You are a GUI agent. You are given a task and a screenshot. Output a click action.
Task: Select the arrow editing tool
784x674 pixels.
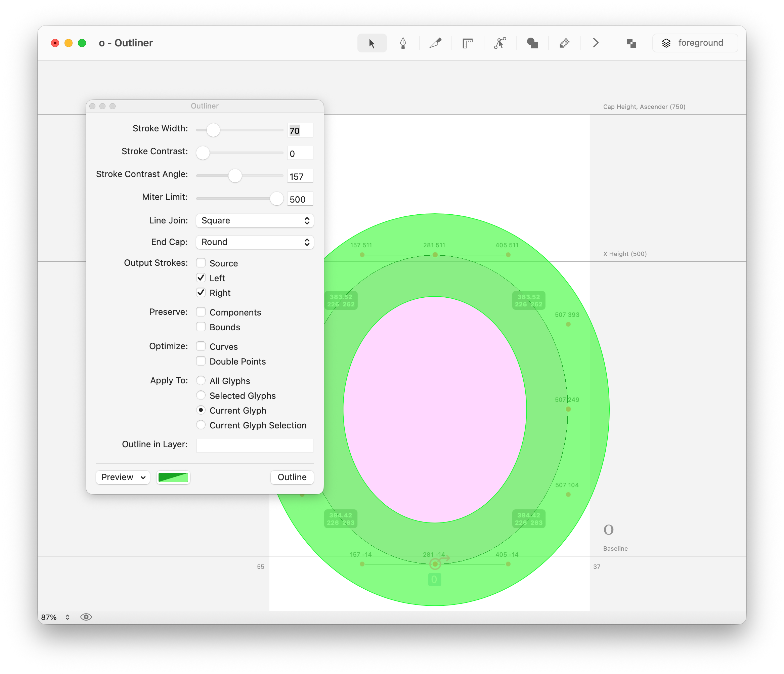pos(372,43)
